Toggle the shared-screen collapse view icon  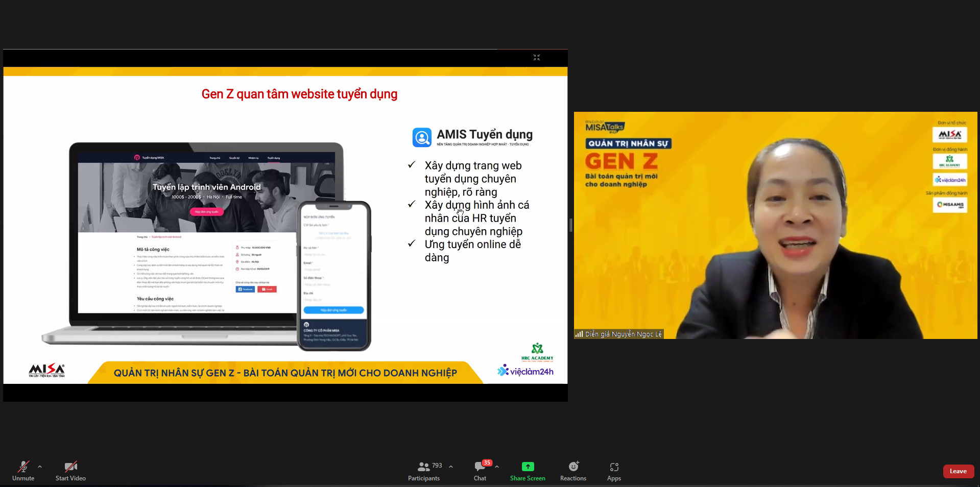[x=536, y=58]
